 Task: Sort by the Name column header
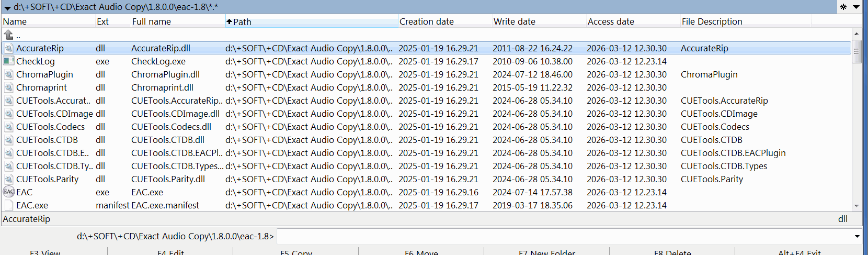(x=47, y=21)
